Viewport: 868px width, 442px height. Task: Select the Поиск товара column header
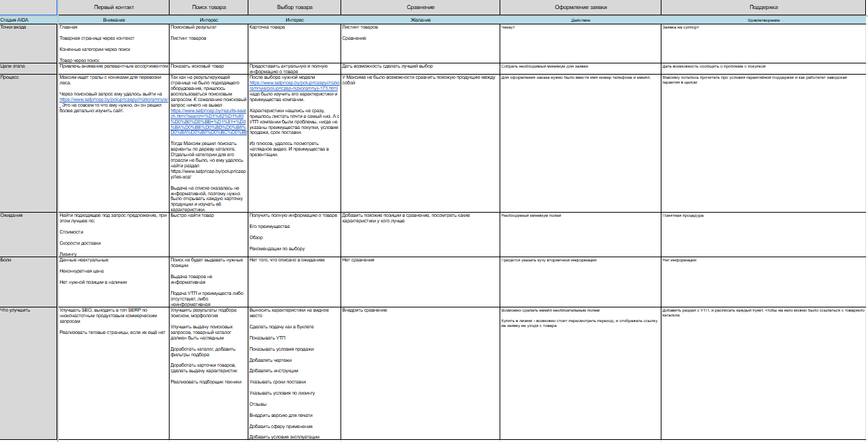pos(209,7)
